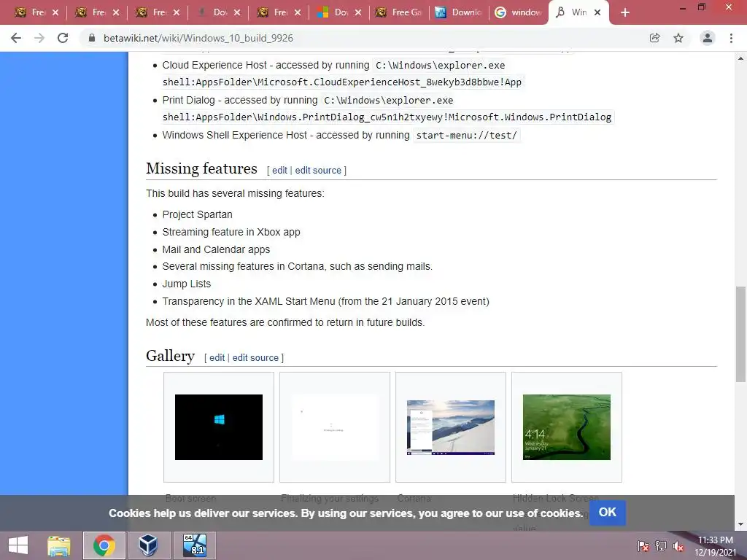Go back to the previous page
Screen dimensions: 747x560
click(x=16, y=38)
